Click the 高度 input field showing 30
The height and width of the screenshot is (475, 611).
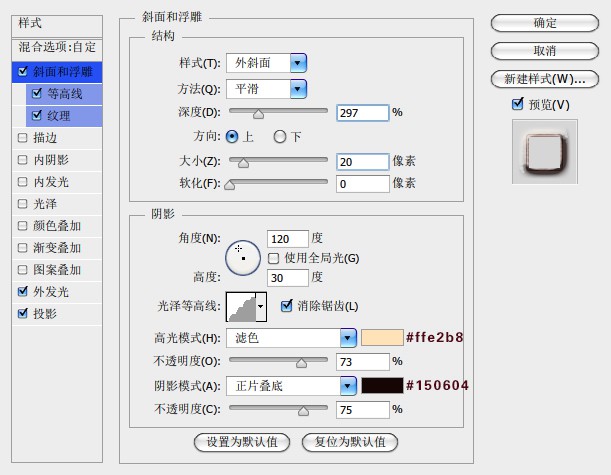tap(288, 278)
